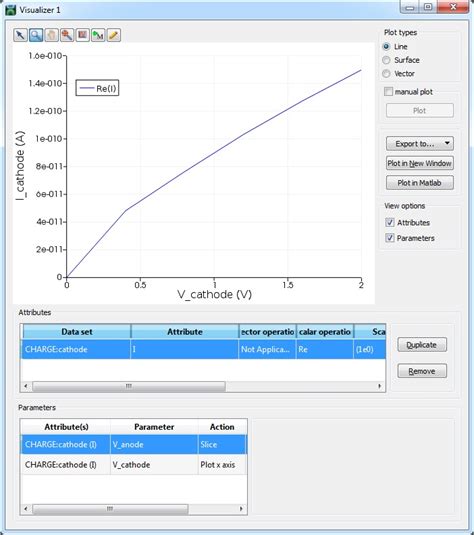474x535 pixels.
Task: Click the scalar operation column header
Action: click(x=325, y=332)
